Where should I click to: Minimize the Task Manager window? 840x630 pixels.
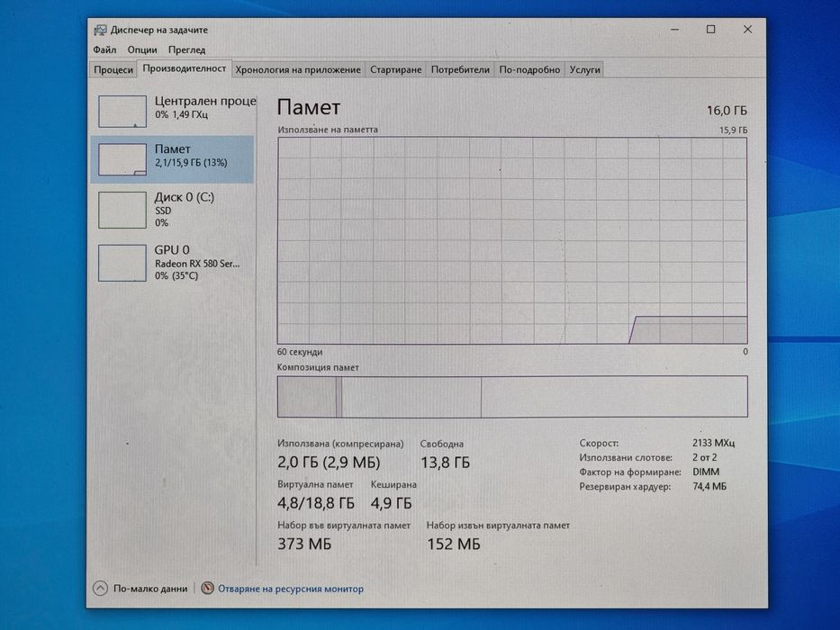point(674,30)
